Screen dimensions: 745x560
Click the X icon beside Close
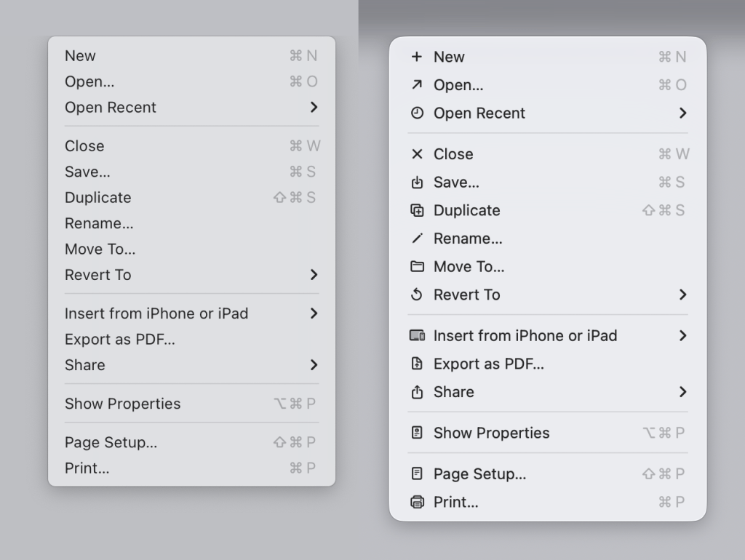click(x=418, y=154)
